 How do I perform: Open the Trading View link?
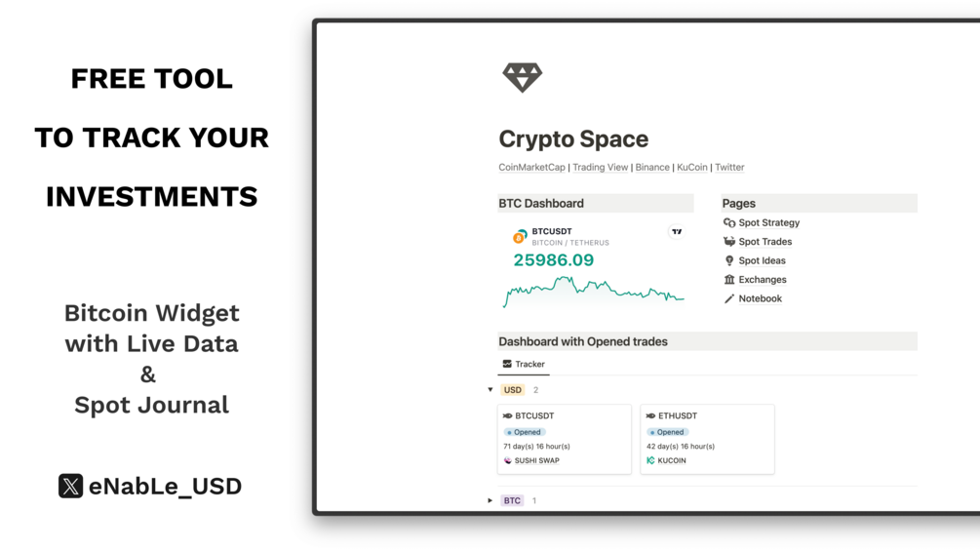point(600,167)
